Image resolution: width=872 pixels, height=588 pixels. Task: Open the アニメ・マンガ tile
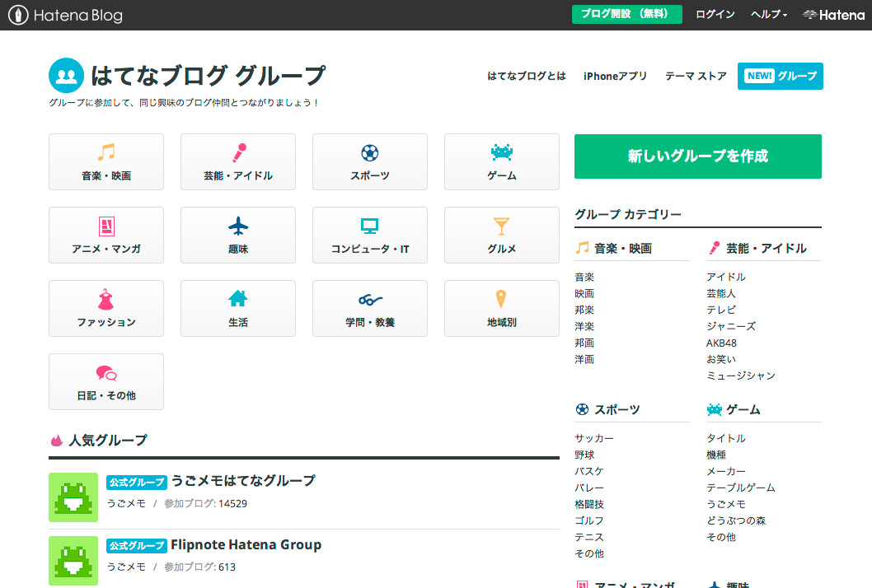click(x=106, y=235)
